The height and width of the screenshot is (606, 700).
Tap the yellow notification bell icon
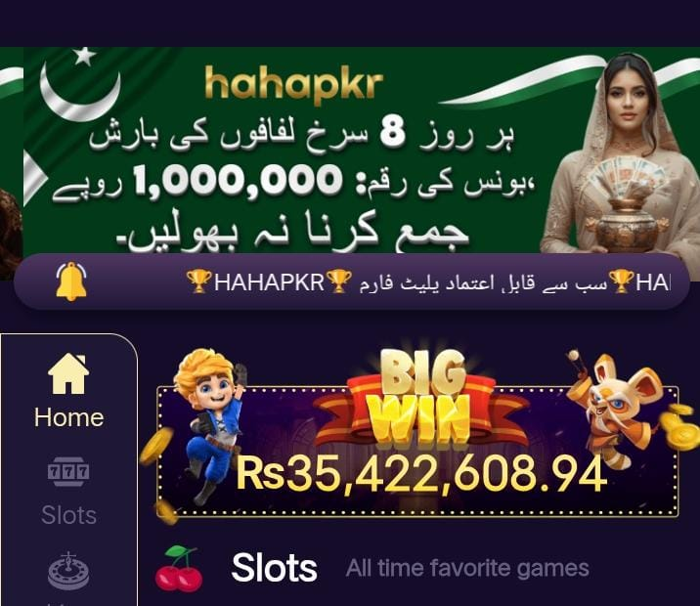[x=71, y=281]
